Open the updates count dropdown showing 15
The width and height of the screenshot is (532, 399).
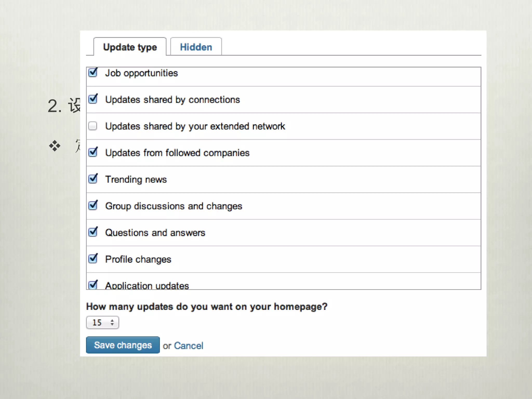click(x=102, y=322)
